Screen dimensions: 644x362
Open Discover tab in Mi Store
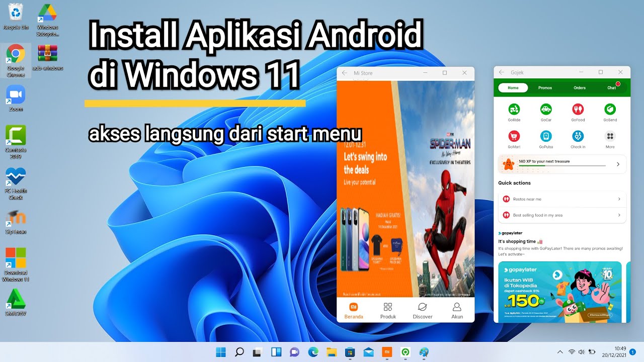(x=423, y=311)
